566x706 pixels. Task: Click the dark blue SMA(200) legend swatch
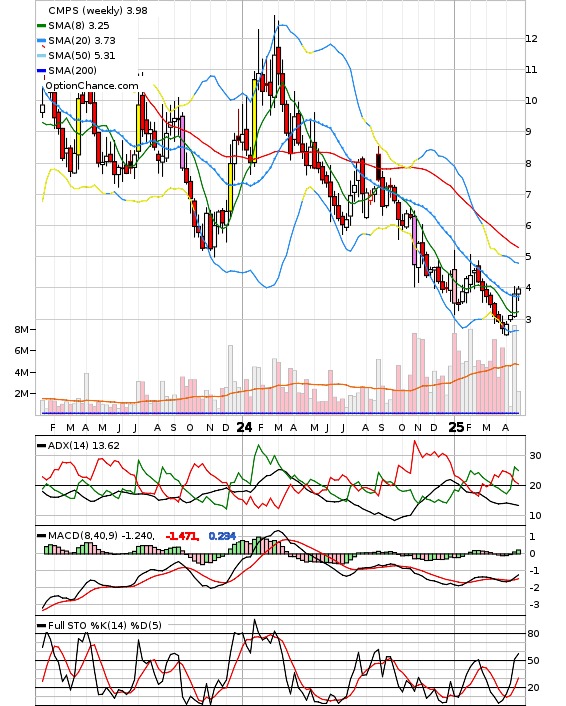(x=41, y=70)
